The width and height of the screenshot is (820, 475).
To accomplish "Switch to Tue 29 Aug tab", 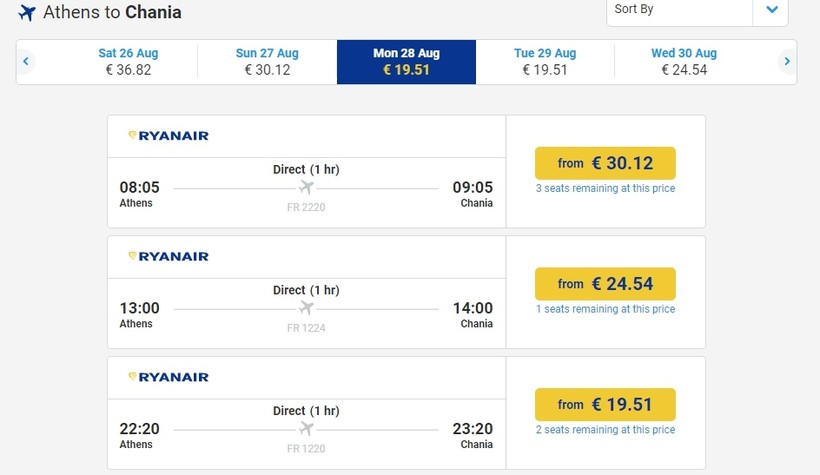I will (545, 62).
